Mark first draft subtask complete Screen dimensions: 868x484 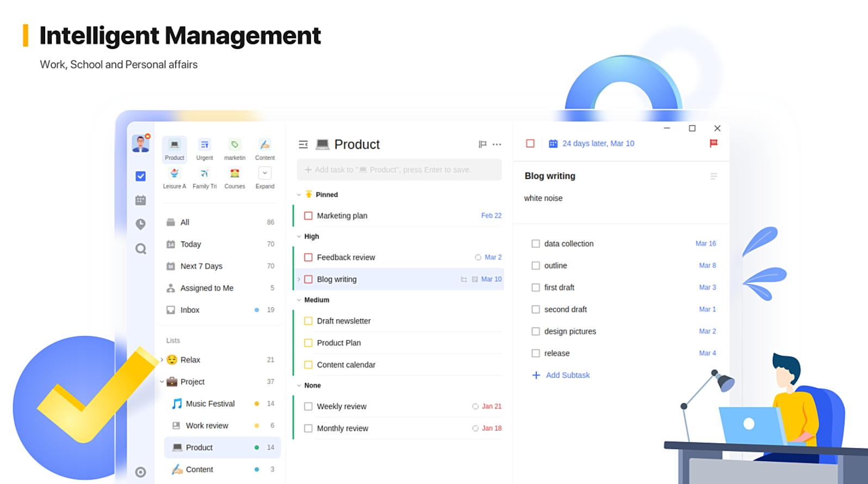click(x=536, y=288)
